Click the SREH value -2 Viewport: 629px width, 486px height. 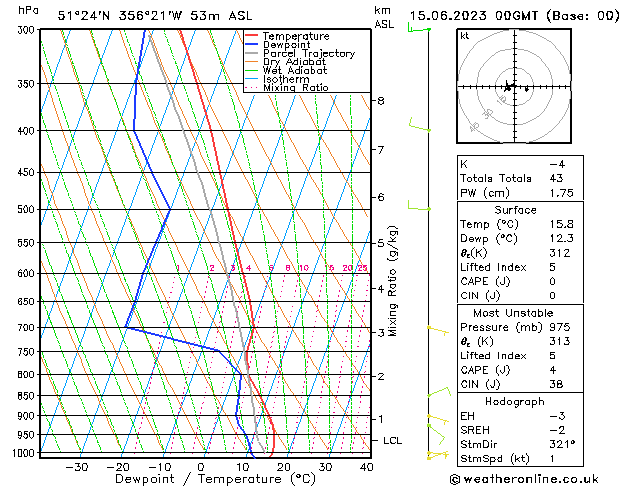(557, 430)
